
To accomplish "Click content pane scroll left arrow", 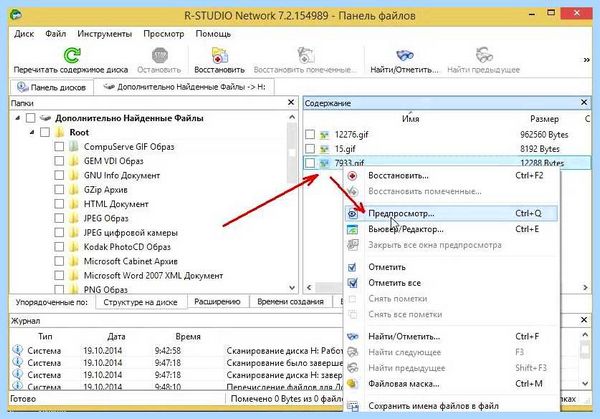I will [x=309, y=287].
